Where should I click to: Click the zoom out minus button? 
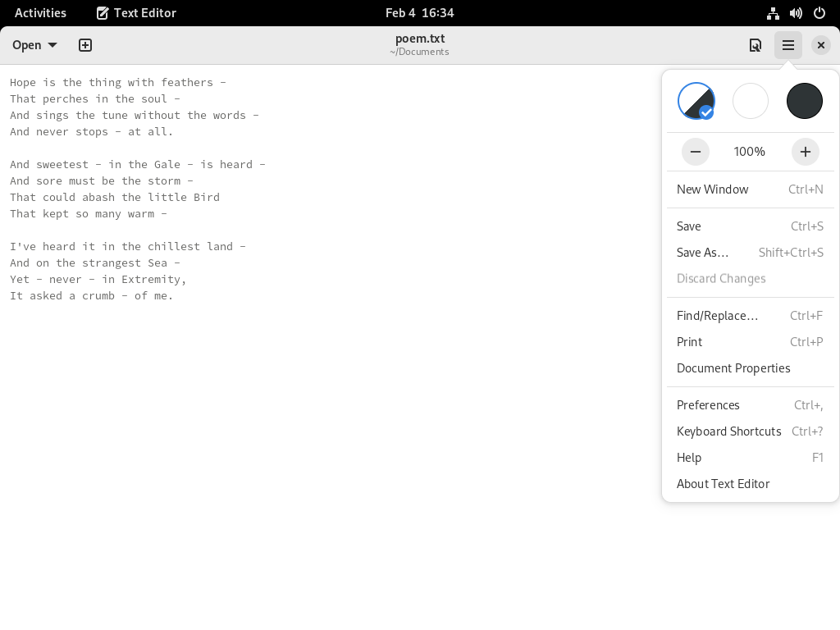click(696, 152)
